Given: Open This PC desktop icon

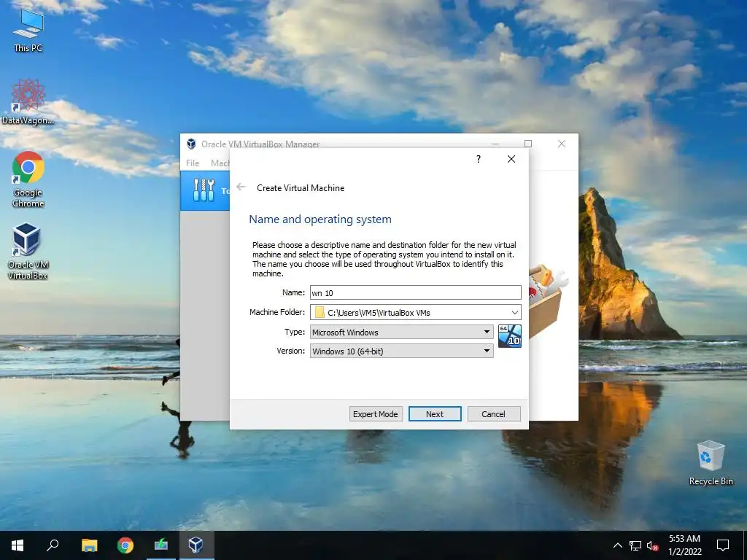Looking at the screenshot, I should click(28, 29).
